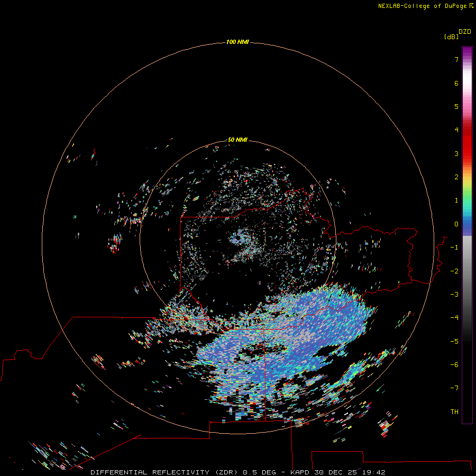Click the DIFFERENTIAL REFLECTIVITY (ZDR) caption text
Viewport: 476px width, 476px height.
(164, 472)
